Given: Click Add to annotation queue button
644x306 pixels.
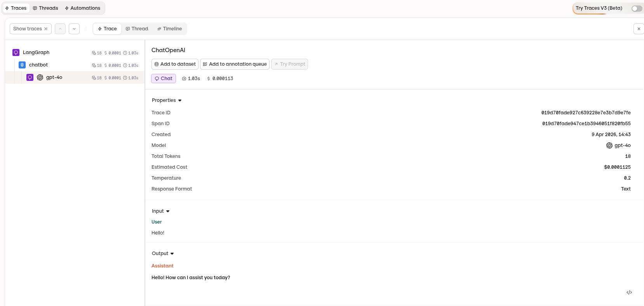Looking at the screenshot, I should click(235, 64).
